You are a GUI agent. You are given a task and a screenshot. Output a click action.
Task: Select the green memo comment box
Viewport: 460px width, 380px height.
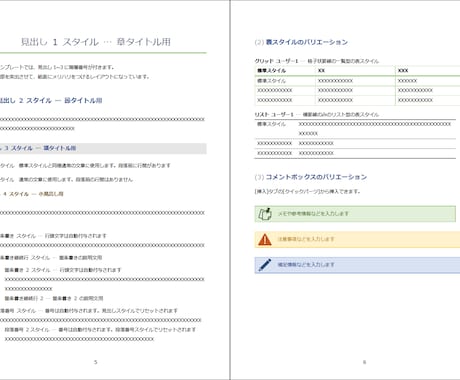(x=355, y=214)
